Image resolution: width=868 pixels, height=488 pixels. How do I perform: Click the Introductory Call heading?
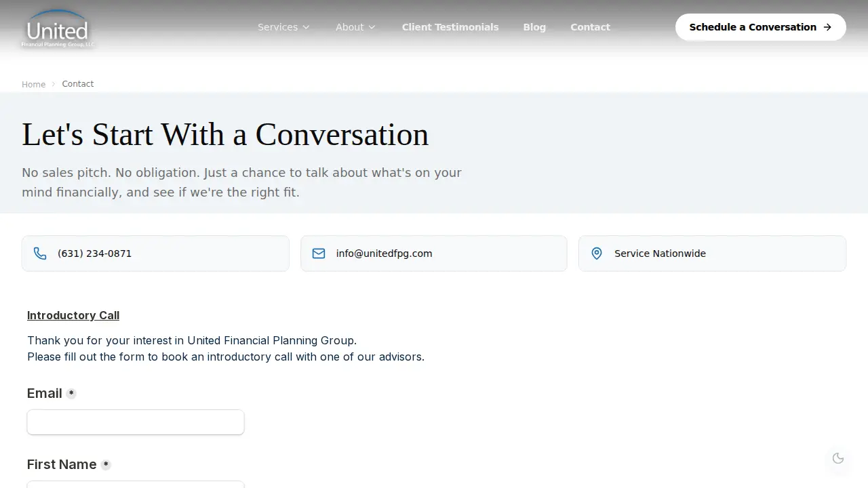[73, 315]
